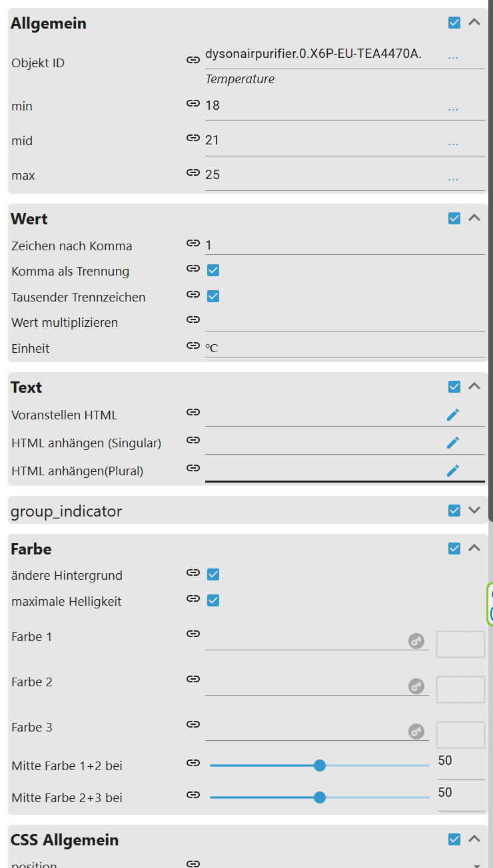
Task: Click the pencil icon for Voranstellen HTML
Action: [453, 415]
